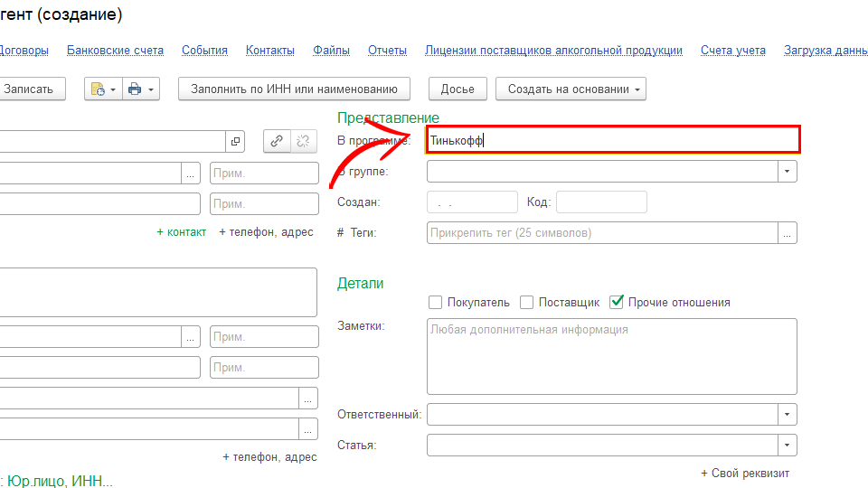
Task: Click the + контакт link
Action: [181, 232]
